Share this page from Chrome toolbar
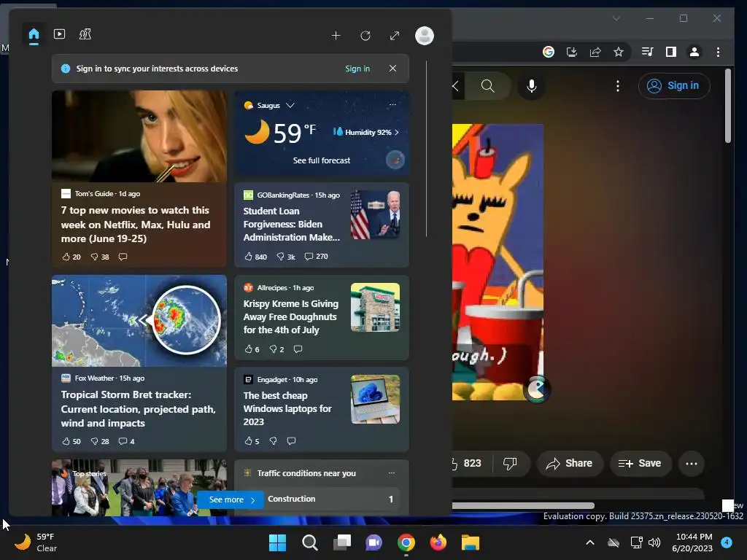 pyautogui.click(x=595, y=52)
